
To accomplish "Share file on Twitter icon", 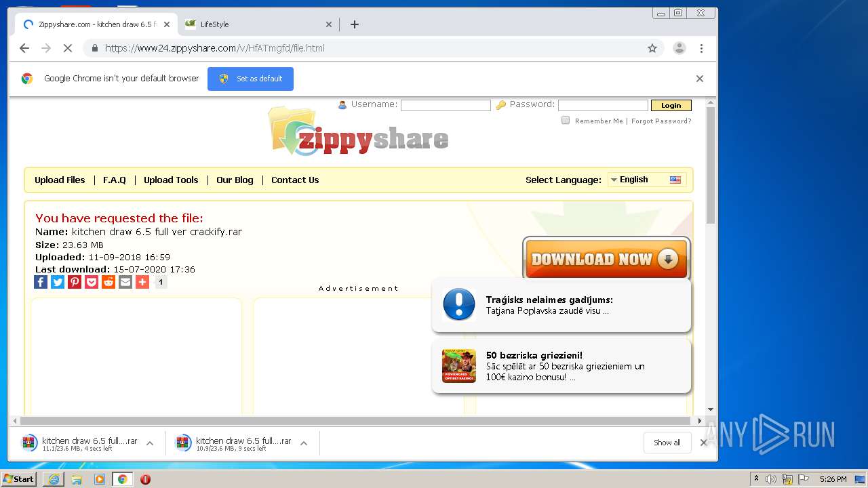I will click(58, 282).
